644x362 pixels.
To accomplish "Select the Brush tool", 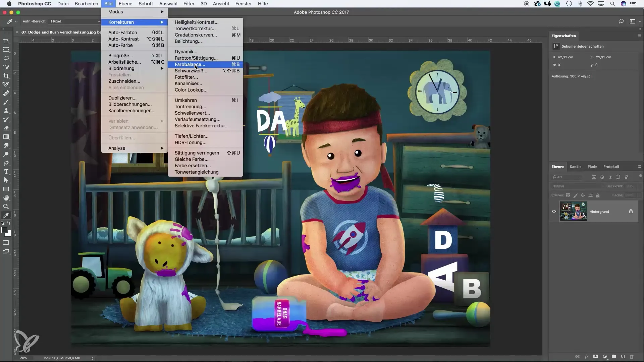I will pos(6,102).
